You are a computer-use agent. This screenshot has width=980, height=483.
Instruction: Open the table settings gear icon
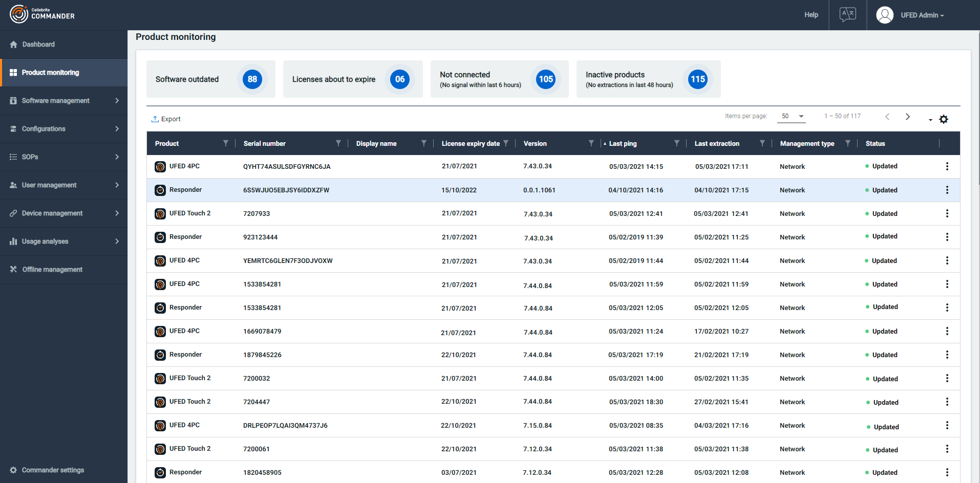pyautogui.click(x=944, y=119)
